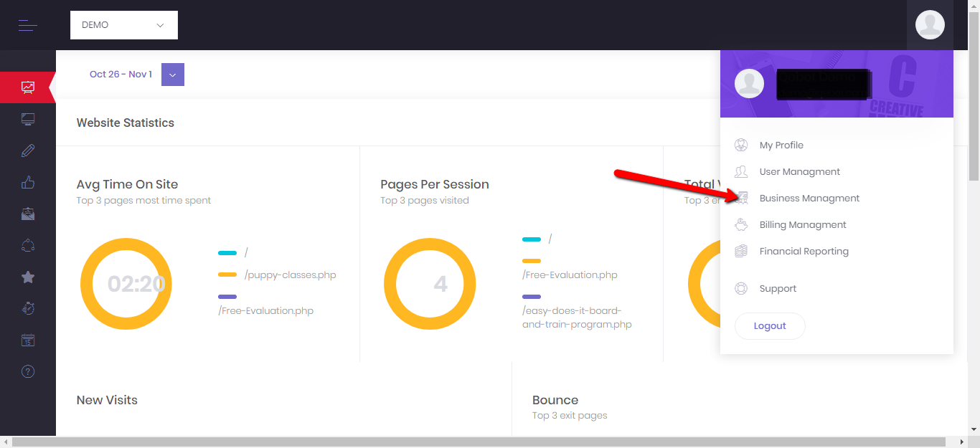
Task: Click the hamburger menu icon in header
Action: (27, 25)
